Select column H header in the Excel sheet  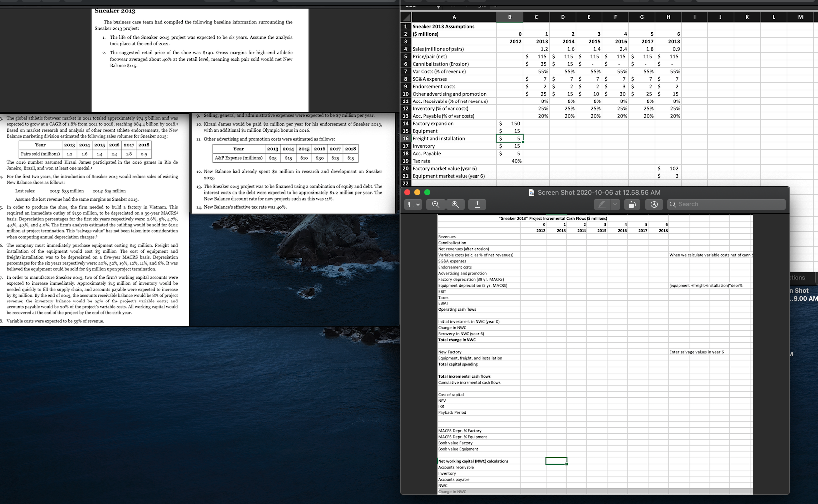tap(668, 16)
